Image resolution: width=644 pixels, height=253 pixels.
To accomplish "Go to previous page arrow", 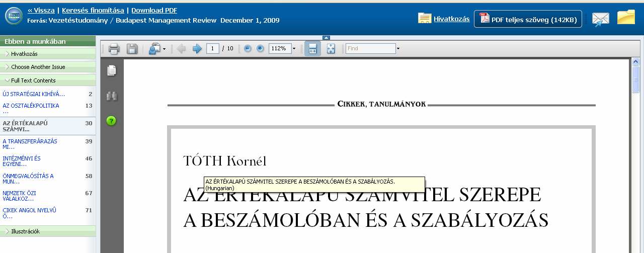I will pos(182,49).
